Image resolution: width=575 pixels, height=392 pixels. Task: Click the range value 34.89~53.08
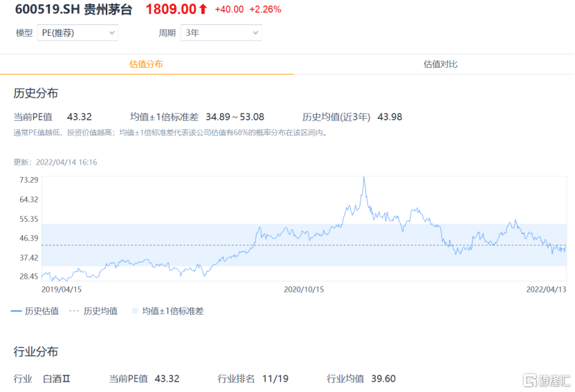(x=235, y=117)
